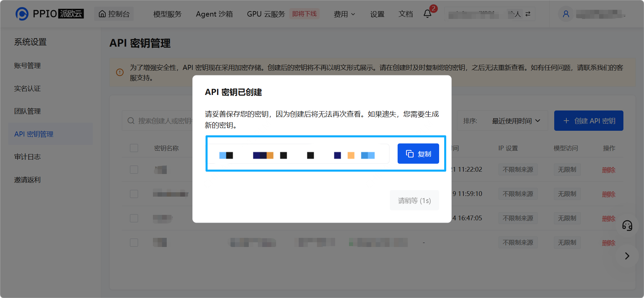Check the row dated 16:47:05
This screenshot has width=644, height=298.
click(134, 218)
